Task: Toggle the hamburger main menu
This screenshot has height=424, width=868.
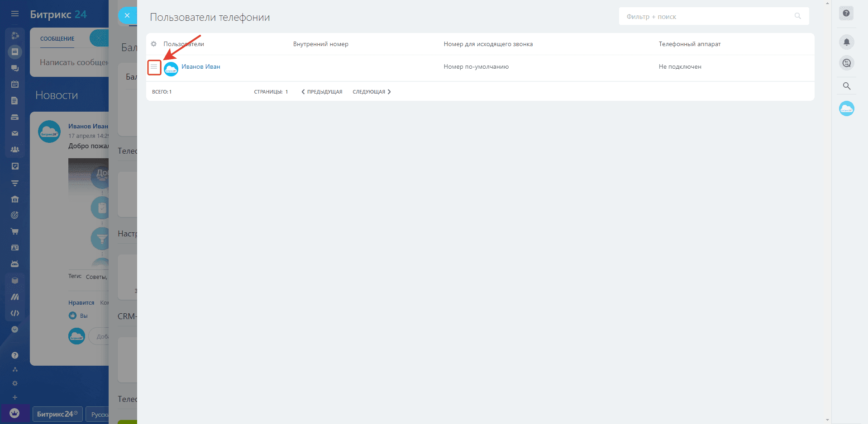Action: (15, 14)
